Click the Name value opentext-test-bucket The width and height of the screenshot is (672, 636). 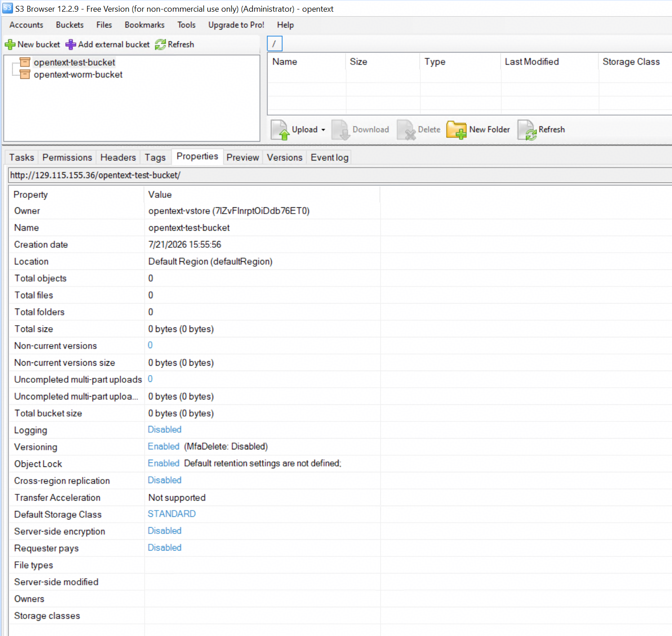coord(189,228)
